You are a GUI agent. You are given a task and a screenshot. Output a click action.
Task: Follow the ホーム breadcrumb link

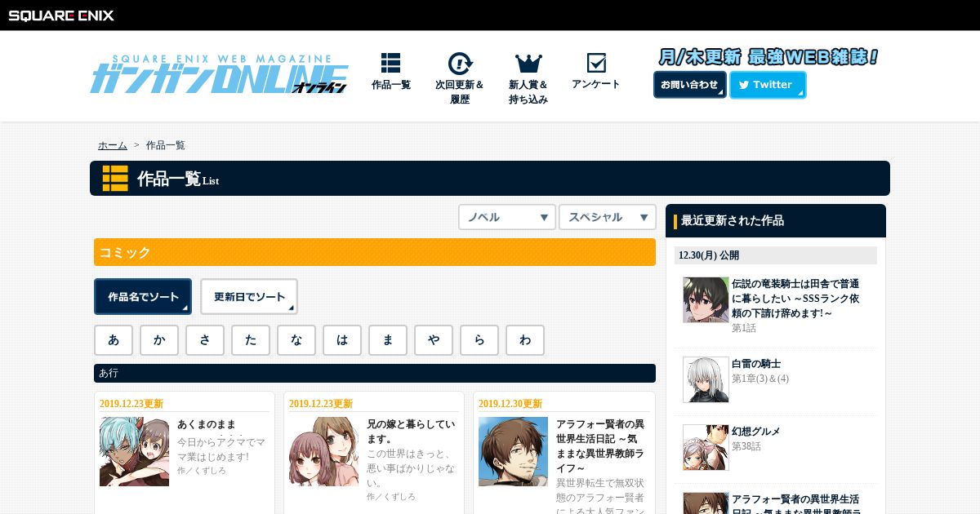click(x=113, y=145)
